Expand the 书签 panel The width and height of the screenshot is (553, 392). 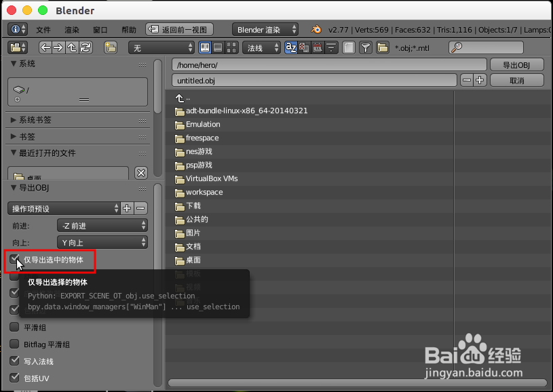point(14,136)
